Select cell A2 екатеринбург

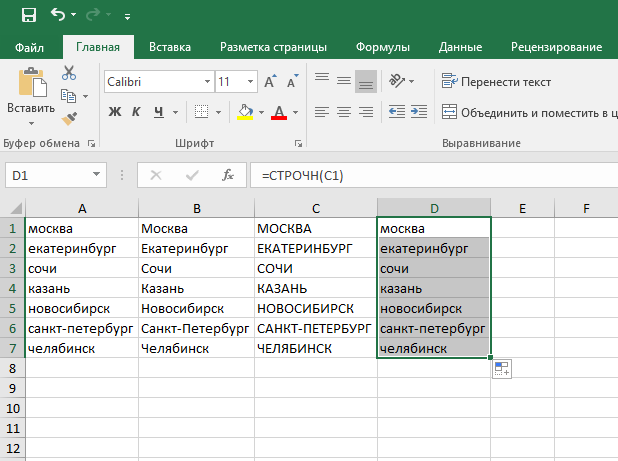coord(82,248)
